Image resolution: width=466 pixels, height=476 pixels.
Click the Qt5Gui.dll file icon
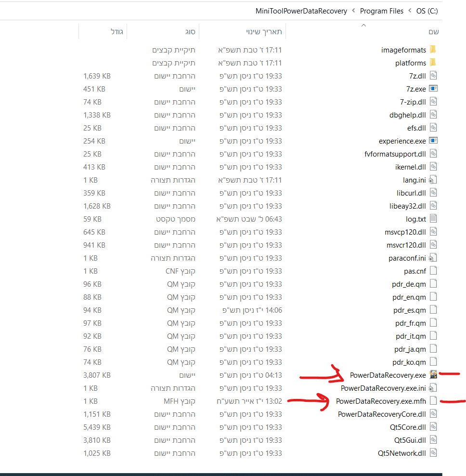(433, 440)
